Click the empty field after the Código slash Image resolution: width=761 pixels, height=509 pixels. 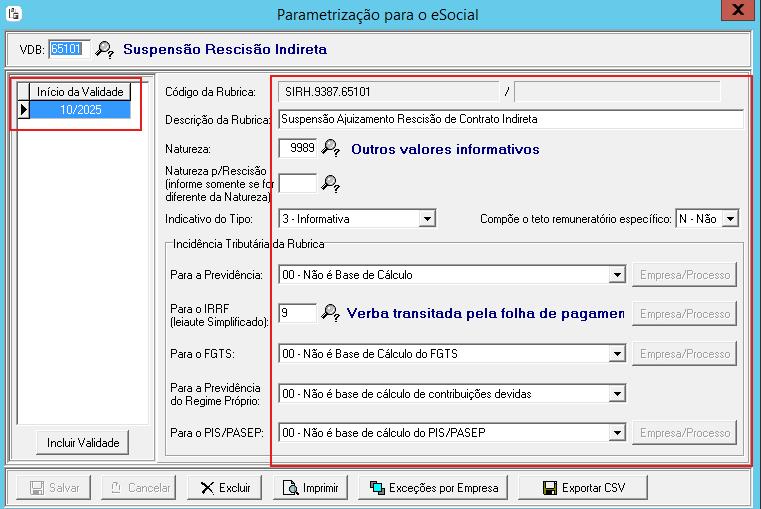coord(617,92)
